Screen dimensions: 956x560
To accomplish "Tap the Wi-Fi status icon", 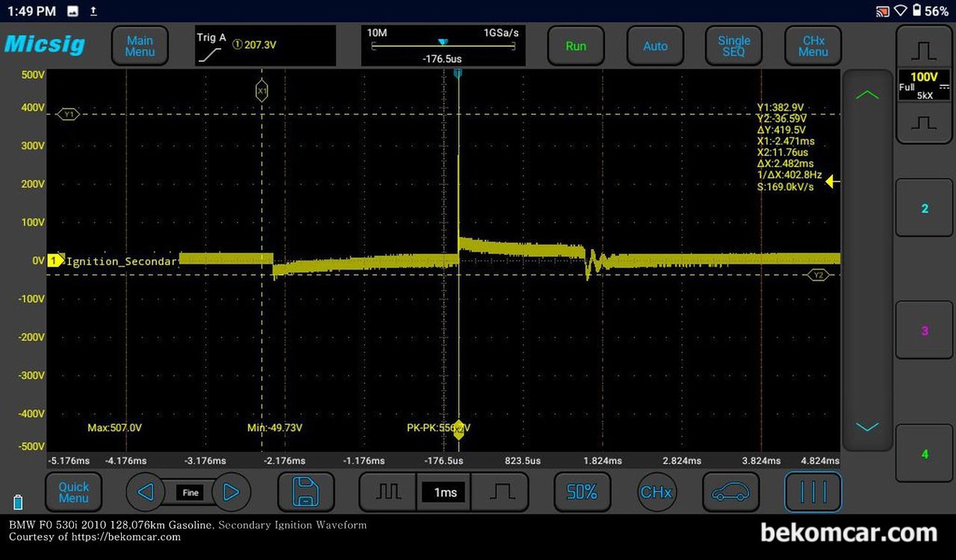I will [900, 11].
